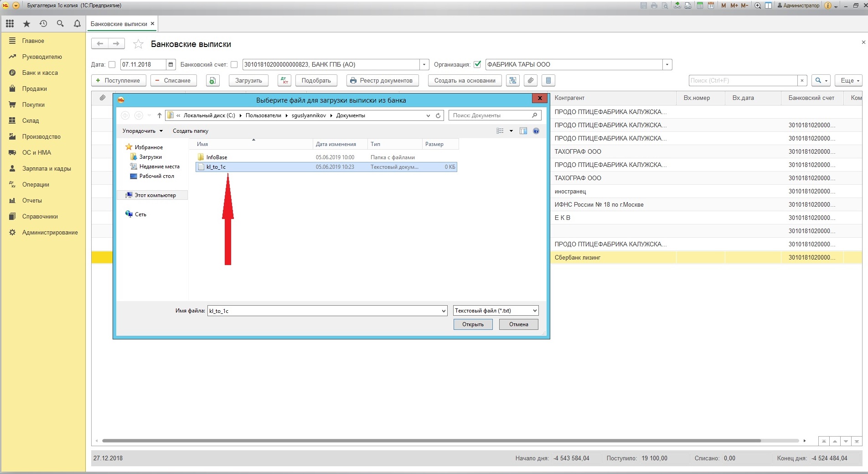Click the copy document icon next to Списание
This screenshot has height=474, width=868.
(x=212, y=81)
